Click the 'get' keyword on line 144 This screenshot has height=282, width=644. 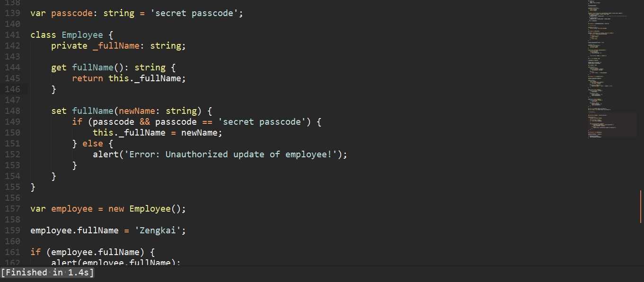pos(59,68)
